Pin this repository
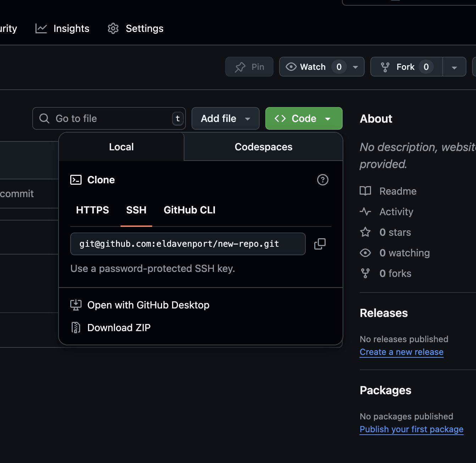 [249, 67]
